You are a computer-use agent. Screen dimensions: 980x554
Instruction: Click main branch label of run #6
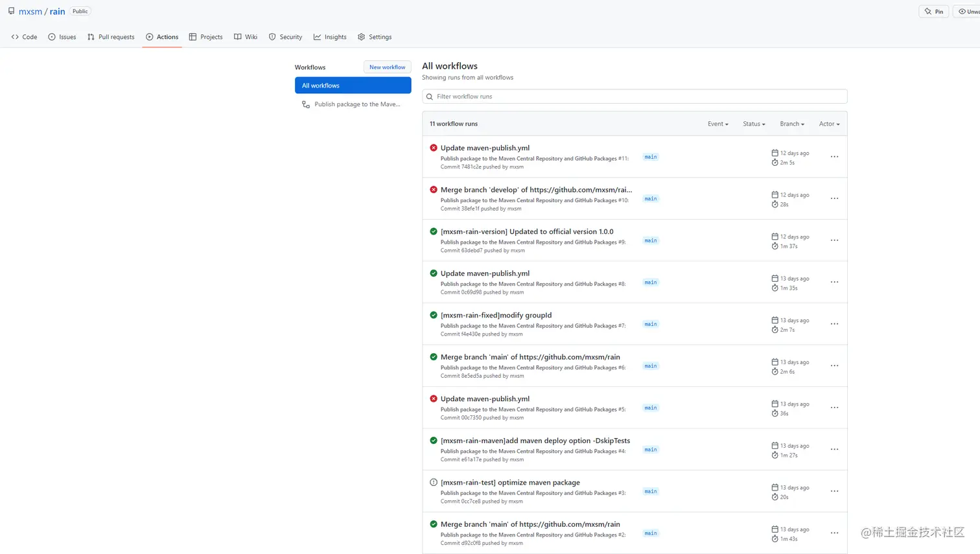[651, 366]
